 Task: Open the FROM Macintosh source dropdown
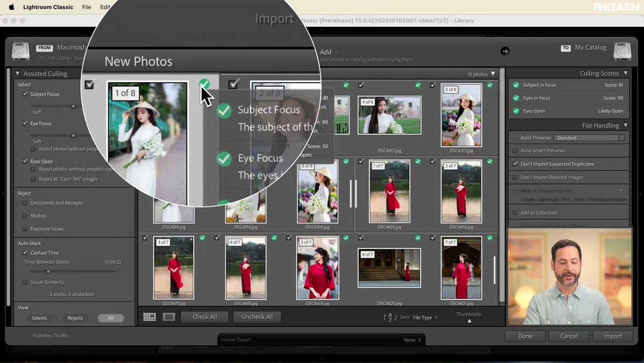71,48
